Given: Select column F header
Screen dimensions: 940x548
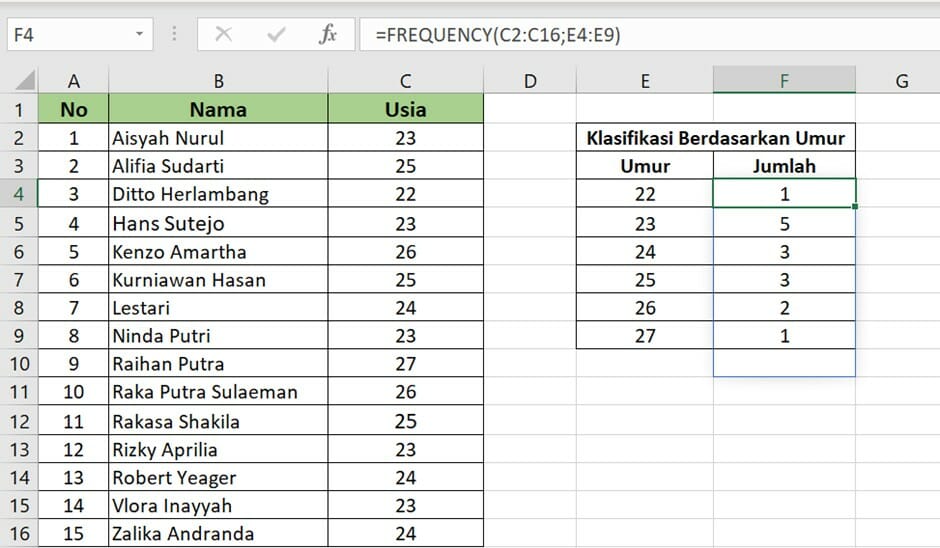Looking at the screenshot, I should tap(784, 80).
